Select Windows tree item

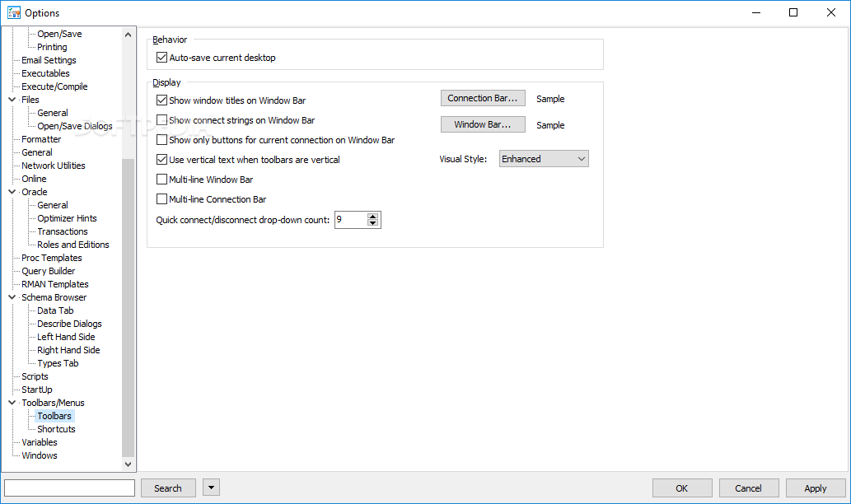point(39,455)
